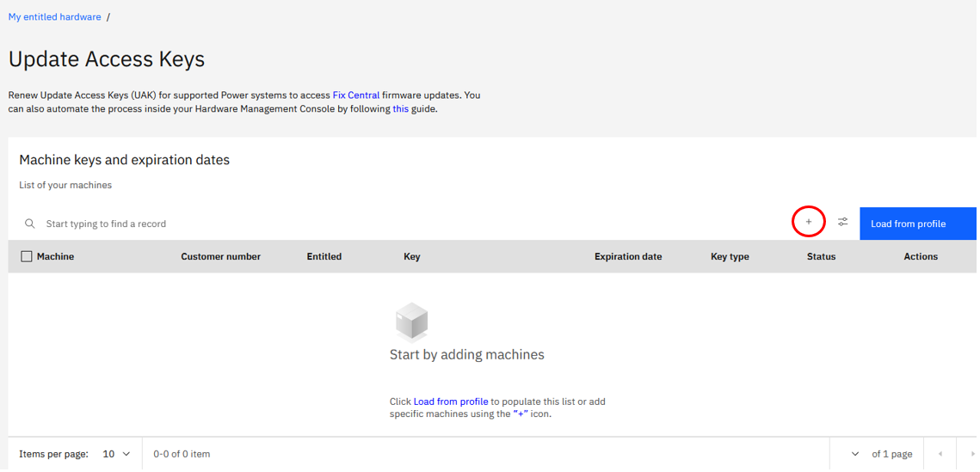Click the Status column header
This screenshot has height=472, width=980.
pyautogui.click(x=821, y=256)
